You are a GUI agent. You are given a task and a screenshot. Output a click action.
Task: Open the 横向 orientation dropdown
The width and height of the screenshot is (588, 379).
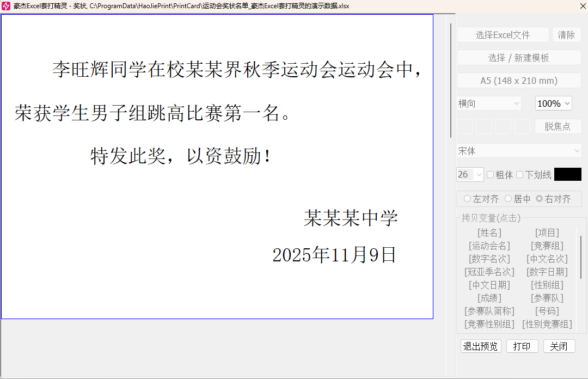[487, 103]
